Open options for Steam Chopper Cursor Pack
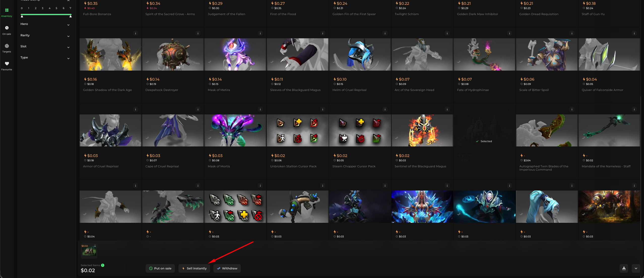 (x=385, y=109)
